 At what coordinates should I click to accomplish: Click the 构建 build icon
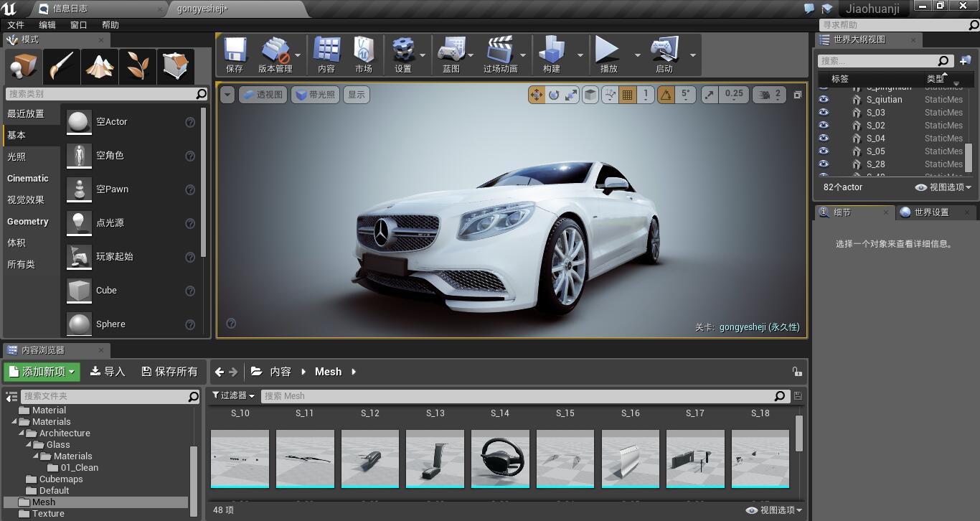coord(552,55)
